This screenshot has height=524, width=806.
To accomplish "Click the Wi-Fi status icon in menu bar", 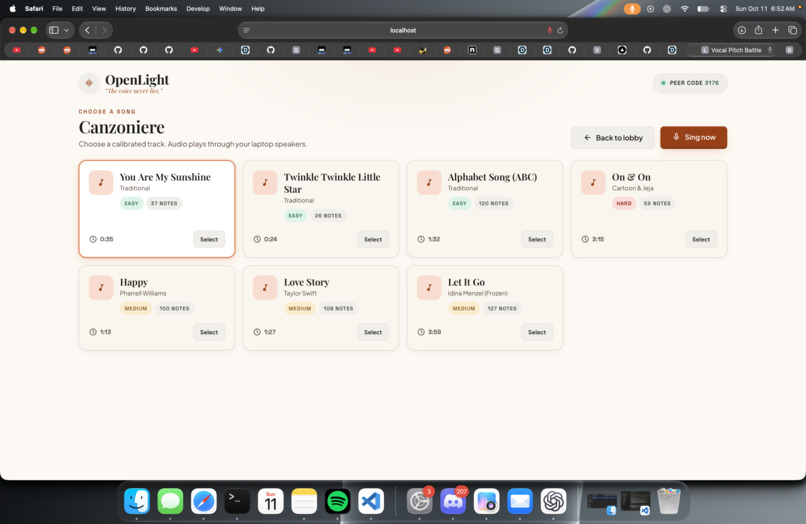I will [x=684, y=9].
